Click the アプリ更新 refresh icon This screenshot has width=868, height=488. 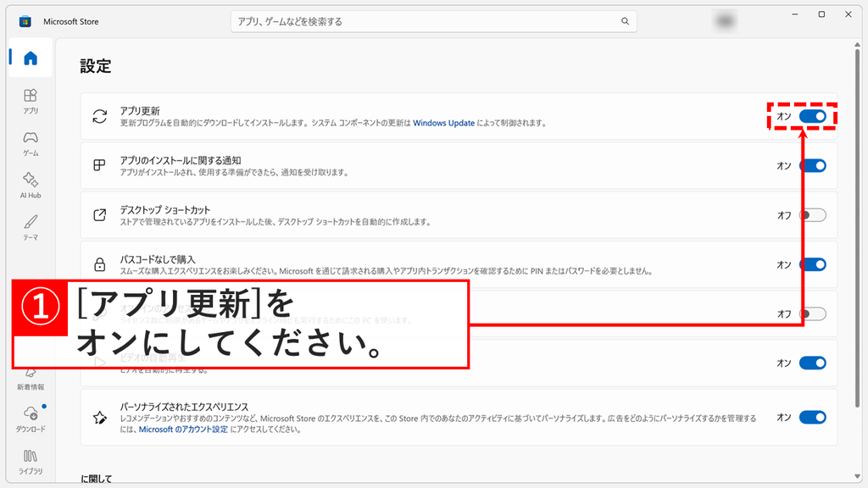pos(100,116)
